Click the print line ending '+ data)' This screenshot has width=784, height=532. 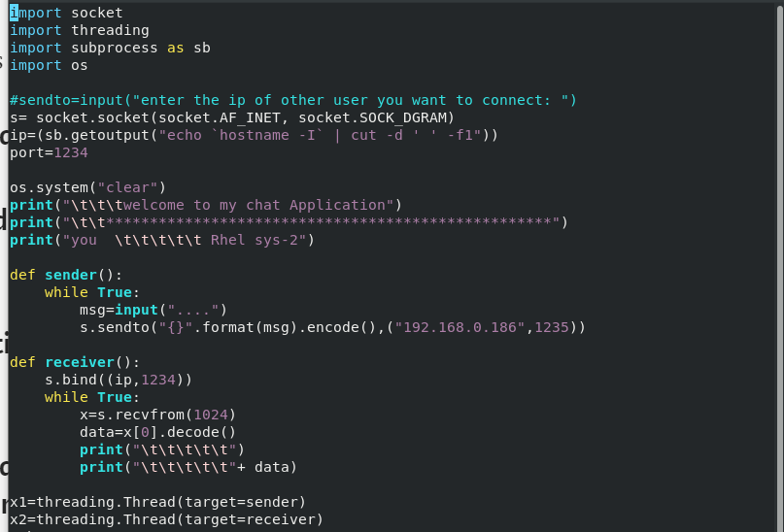click(188, 468)
